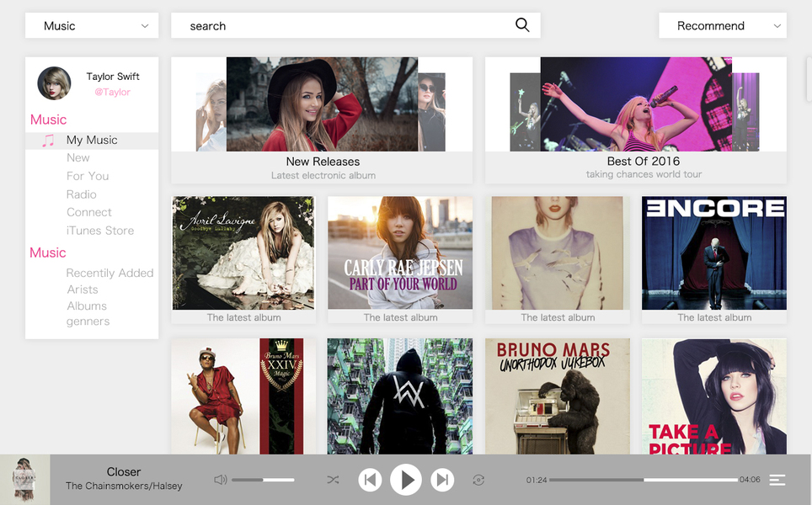Click the pink music note icon
Viewport: 812px width, 505px height.
(x=48, y=141)
